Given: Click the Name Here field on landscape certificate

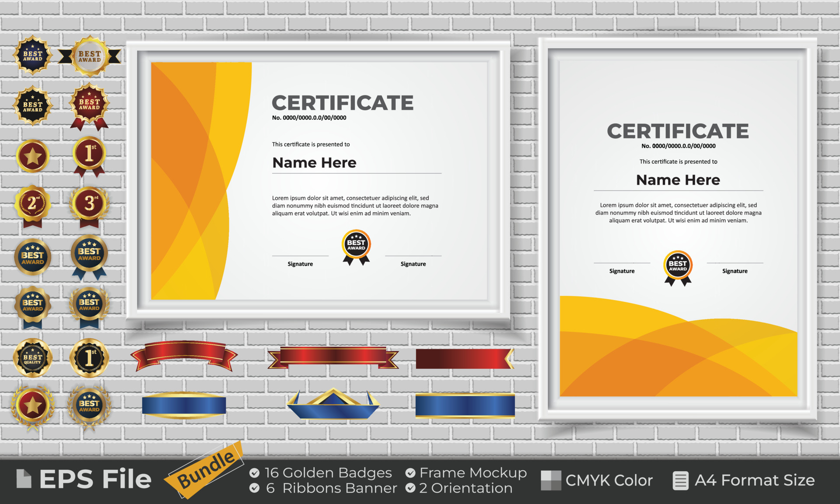Looking at the screenshot, I should (314, 163).
